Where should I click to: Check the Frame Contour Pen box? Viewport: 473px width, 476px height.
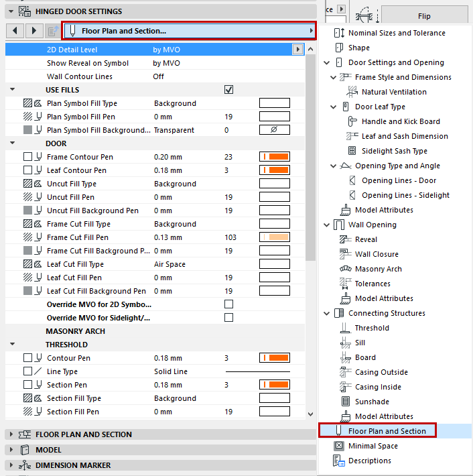27,157
